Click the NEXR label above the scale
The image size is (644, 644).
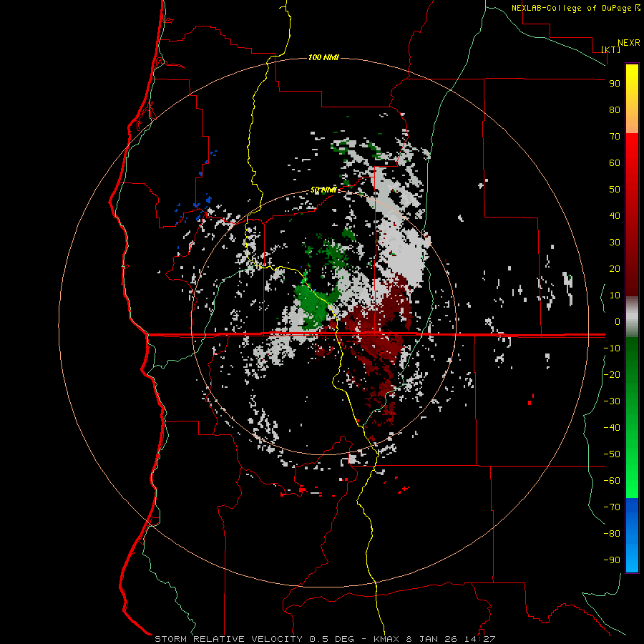pos(629,43)
